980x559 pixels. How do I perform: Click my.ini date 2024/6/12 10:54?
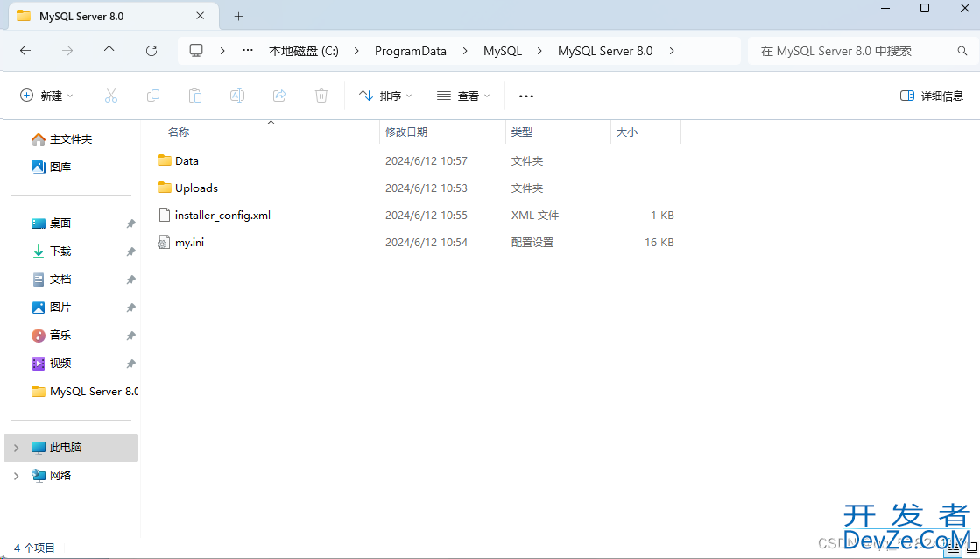point(427,243)
